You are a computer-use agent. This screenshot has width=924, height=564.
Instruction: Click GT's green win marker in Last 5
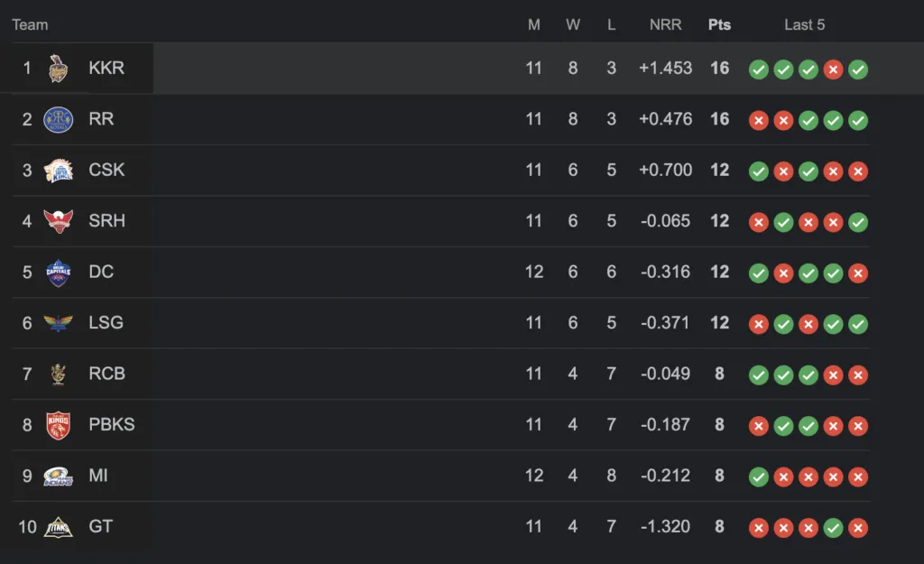click(833, 528)
